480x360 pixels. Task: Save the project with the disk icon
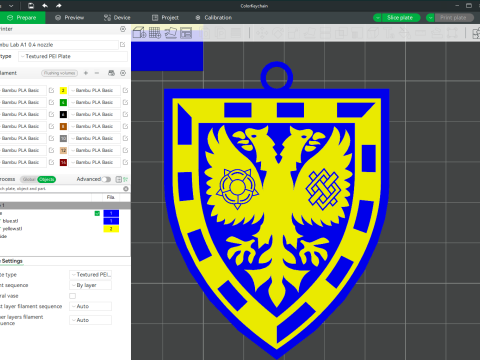(x=31, y=6)
